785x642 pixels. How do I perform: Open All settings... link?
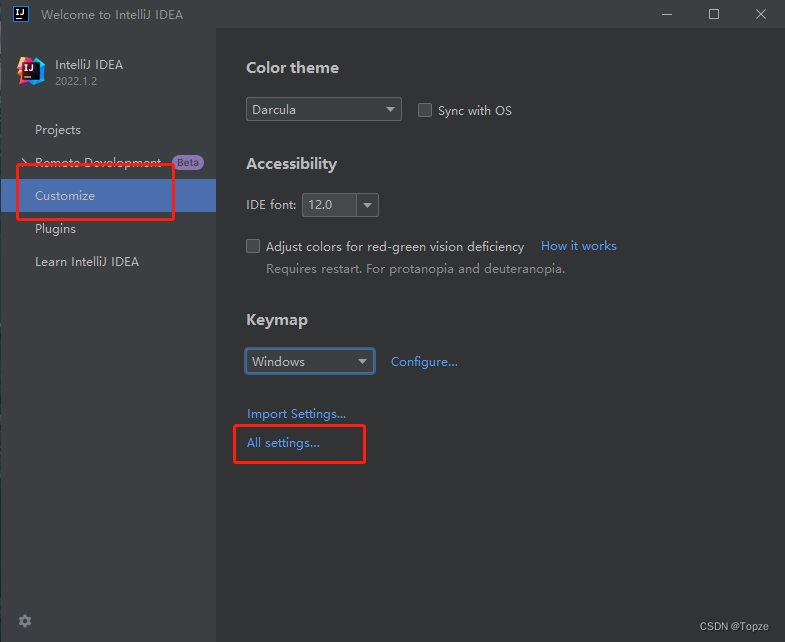click(283, 443)
